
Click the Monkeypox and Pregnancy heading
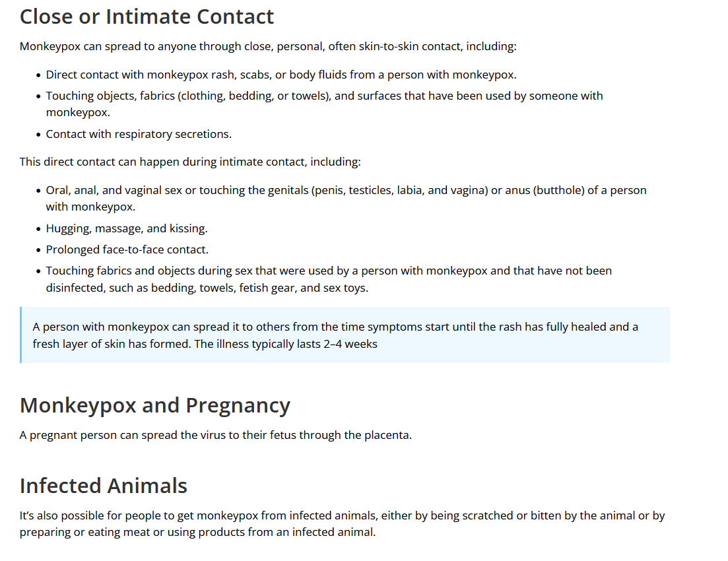155,405
